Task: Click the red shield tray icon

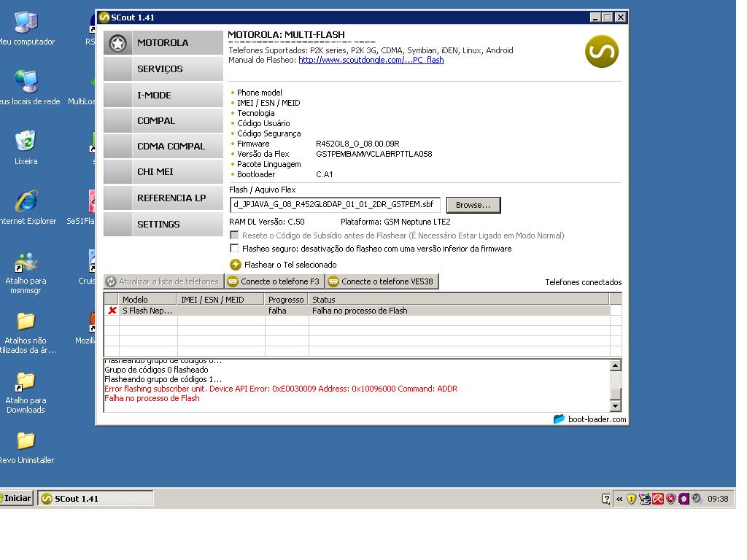Action: point(671,499)
